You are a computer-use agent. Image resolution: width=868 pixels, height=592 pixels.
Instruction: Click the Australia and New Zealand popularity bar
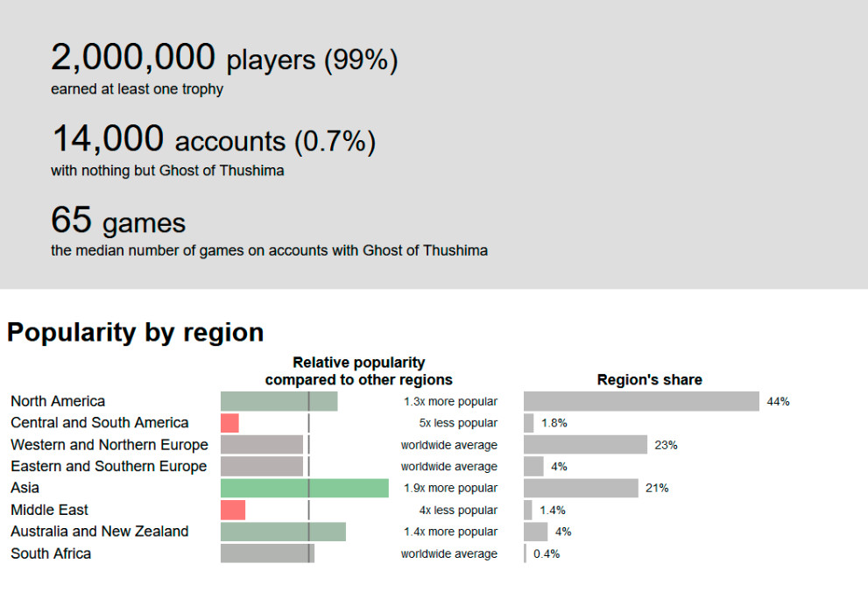(284, 532)
